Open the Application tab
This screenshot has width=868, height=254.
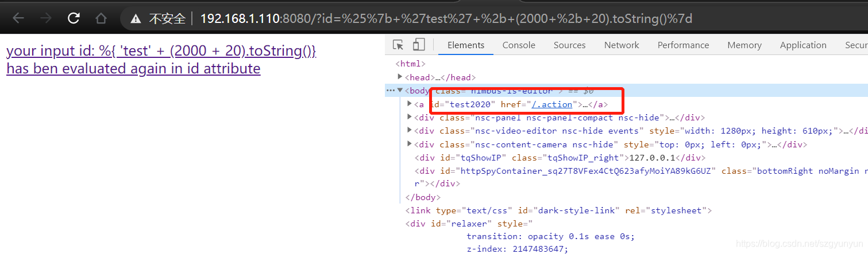(803, 45)
